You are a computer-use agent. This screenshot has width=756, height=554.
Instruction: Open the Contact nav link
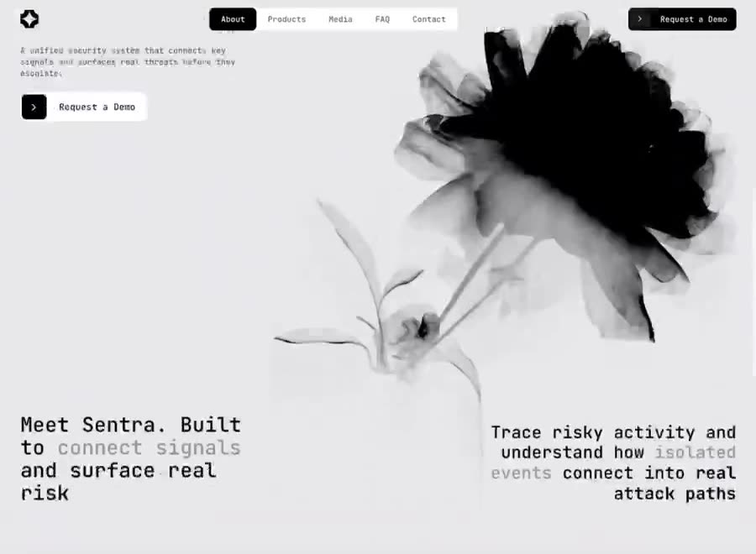point(429,19)
